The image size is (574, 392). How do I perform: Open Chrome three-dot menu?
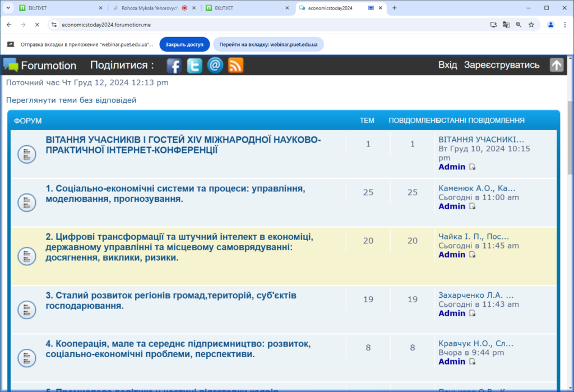[565, 25]
